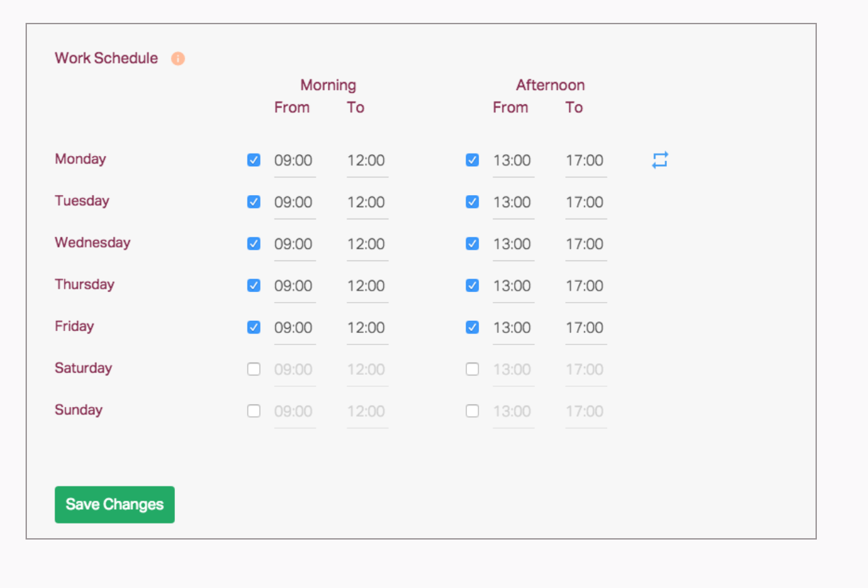Select Tuesday morning From time field
Image resolution: width=868 pixels, height=588 pixels.
click(x=295, y=203)
